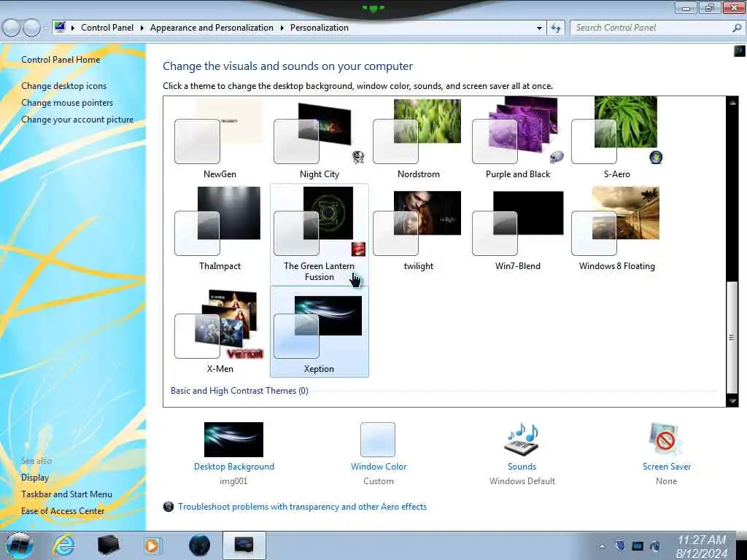The height and width of the screenshot is (560, 747).
Task: Show hidden system tray icons
Action: (603, 546)
